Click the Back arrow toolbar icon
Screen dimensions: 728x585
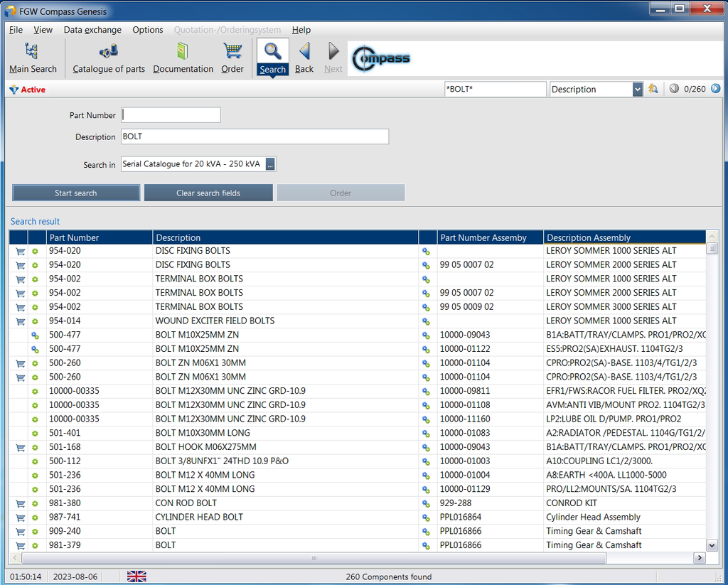click(x=304, y=52)
